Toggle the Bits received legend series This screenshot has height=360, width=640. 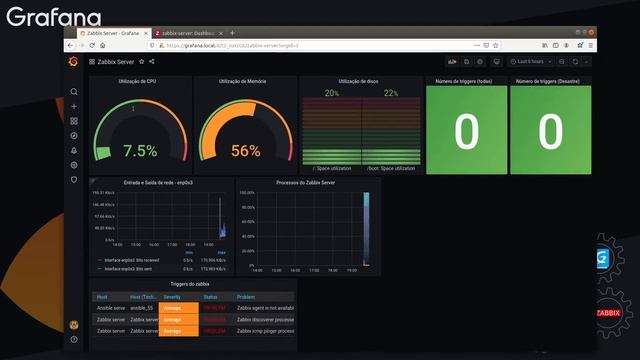[x=131, y=260]
